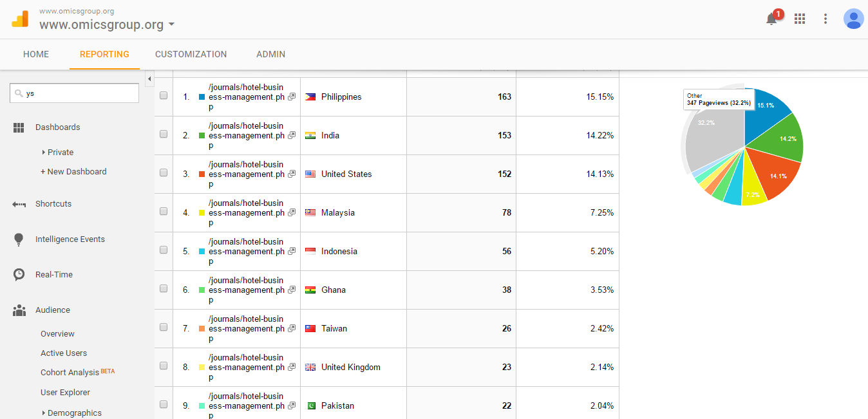The image size is (868, 419).
Task: Open Taiwan row page in new window
Action: (x=292, y=328)
